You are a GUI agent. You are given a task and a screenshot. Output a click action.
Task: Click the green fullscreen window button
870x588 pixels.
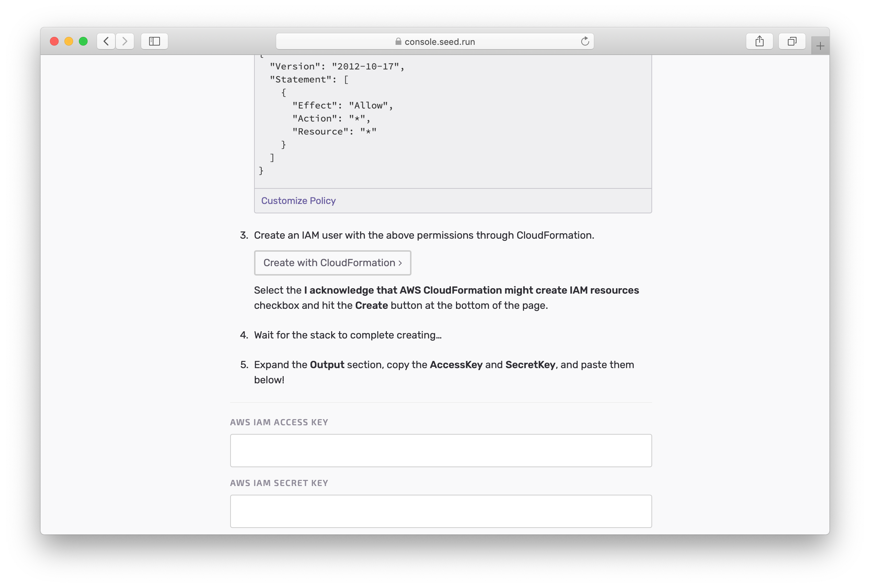(83, 41)
